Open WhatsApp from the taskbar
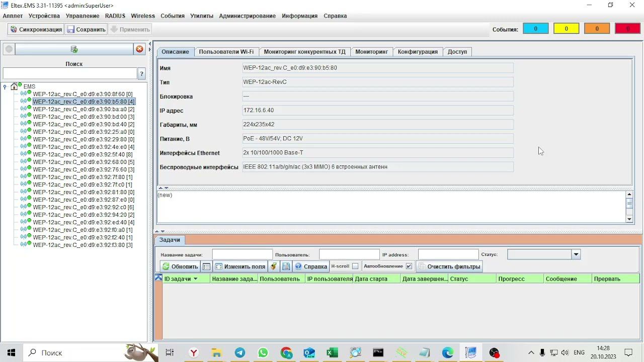 [x=263, y=353]
